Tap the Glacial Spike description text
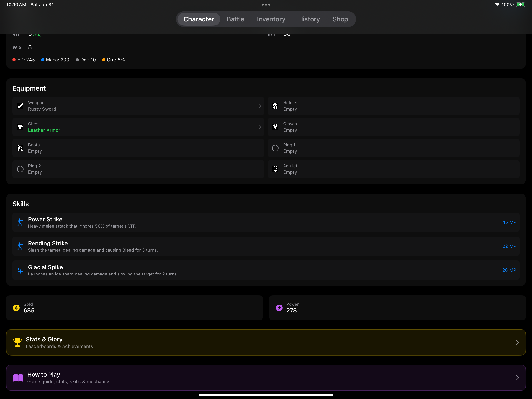The image size is (532, 399). [x=103, y=274]
